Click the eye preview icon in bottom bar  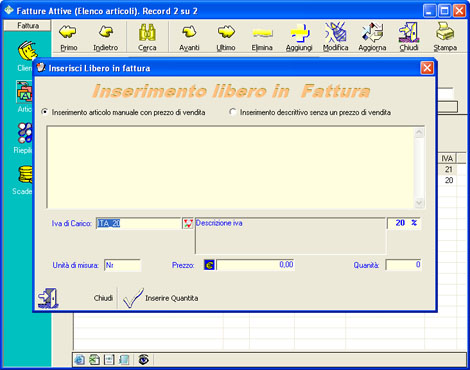144,360
